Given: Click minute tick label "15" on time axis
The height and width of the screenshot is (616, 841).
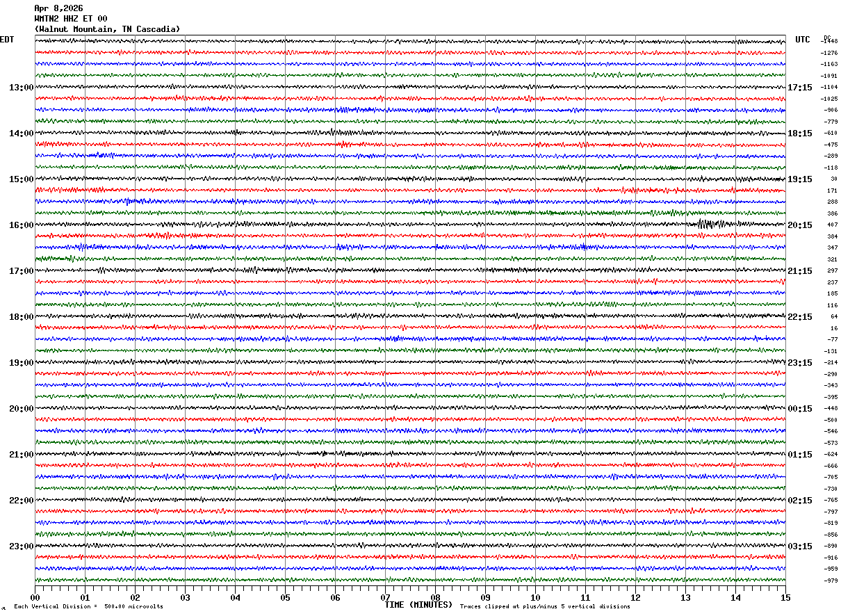Looking at the screenshot, I should (x=785, y=597).
